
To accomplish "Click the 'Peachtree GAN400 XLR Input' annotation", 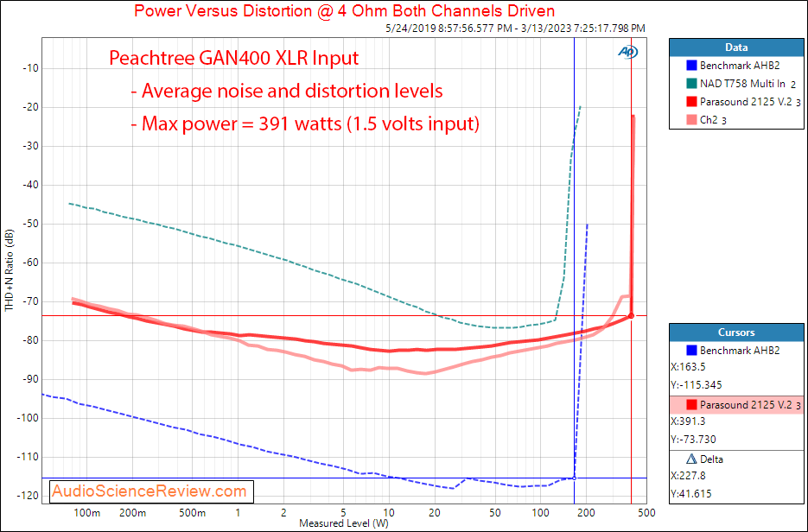I will (233, 58).
